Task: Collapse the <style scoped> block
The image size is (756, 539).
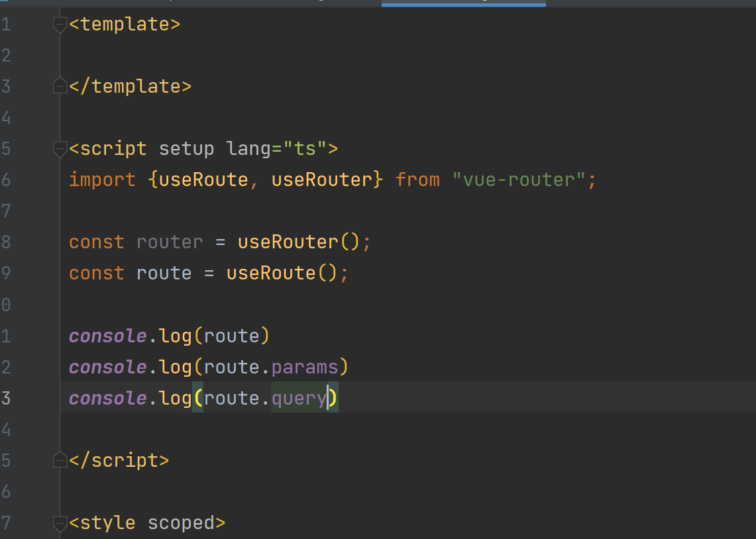Action: click(60, 523)
